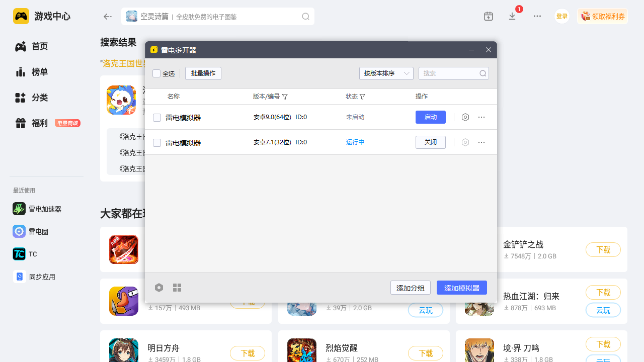Viewport: 644px width, 362px height.
Task: Stop the running 安卓7.1 emulator with 关闭
Action: click(431, 142)
